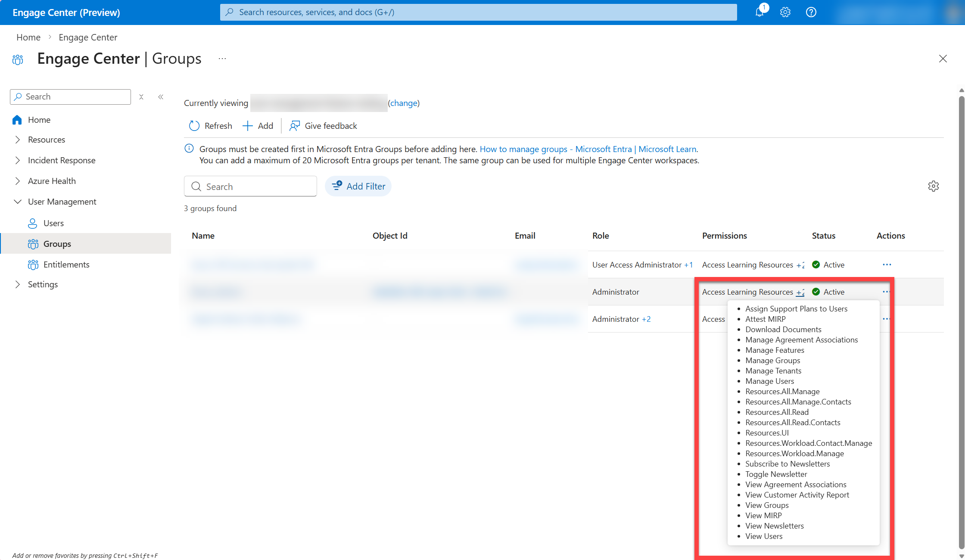Open table column settings gear icon
965x560 pixels.
934,186
